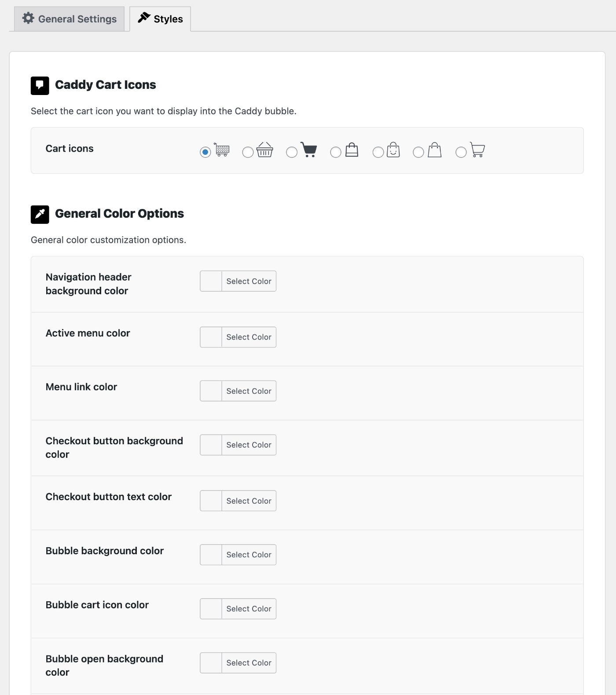Screen dimensions: 616x695
Task: Click the General Color Options eyedropper icon
Action: click(x=40, y=214)
